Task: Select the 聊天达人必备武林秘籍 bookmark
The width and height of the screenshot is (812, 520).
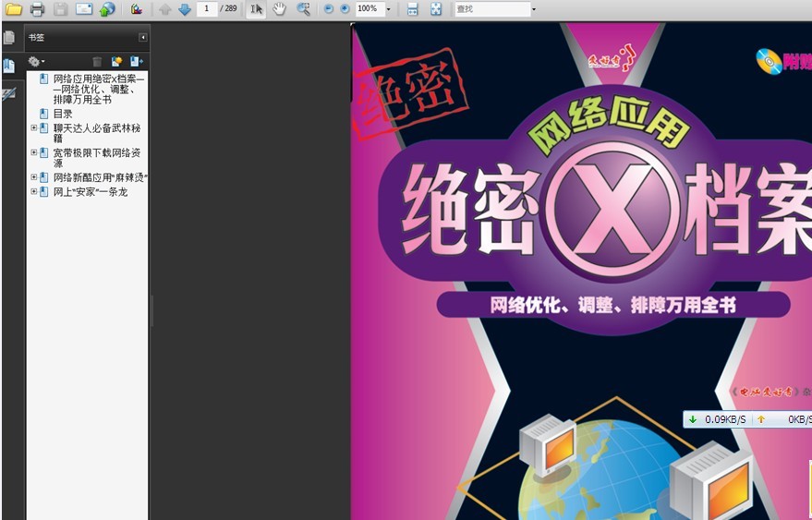Action: click(97, 133)
